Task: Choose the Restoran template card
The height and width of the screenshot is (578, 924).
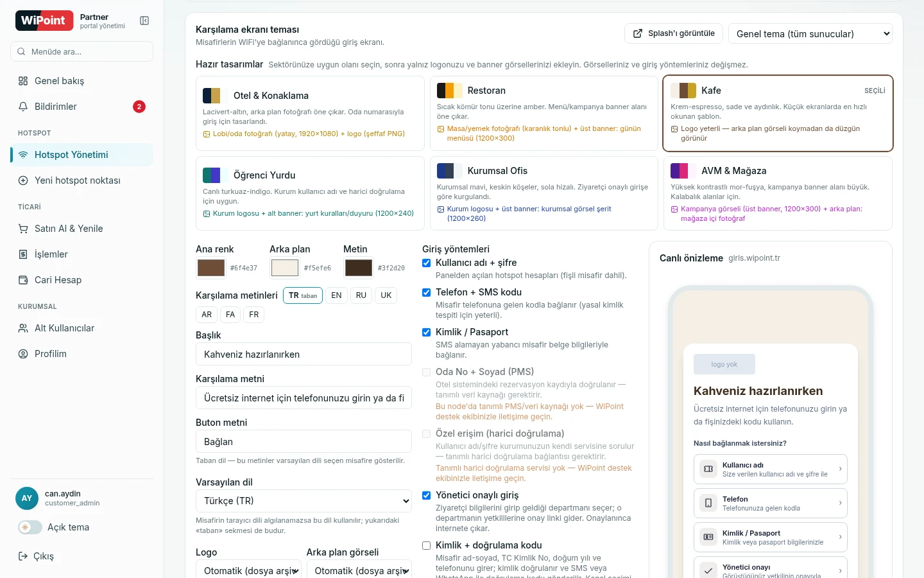Action: (544, 114)
